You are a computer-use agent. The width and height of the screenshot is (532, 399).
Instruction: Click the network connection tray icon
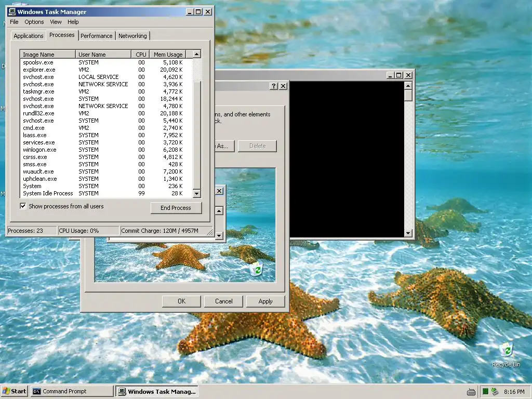[x=495, y=392]
